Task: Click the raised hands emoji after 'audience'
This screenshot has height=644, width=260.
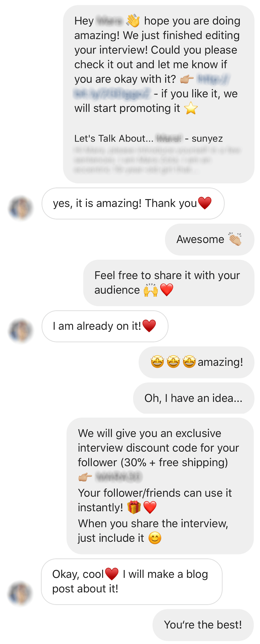Action: pyautogui.click(x=151, y=290)
